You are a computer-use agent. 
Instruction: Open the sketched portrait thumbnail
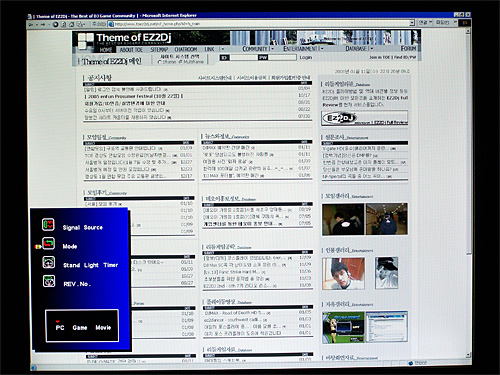pyautogui.click(x=386, y=273)
